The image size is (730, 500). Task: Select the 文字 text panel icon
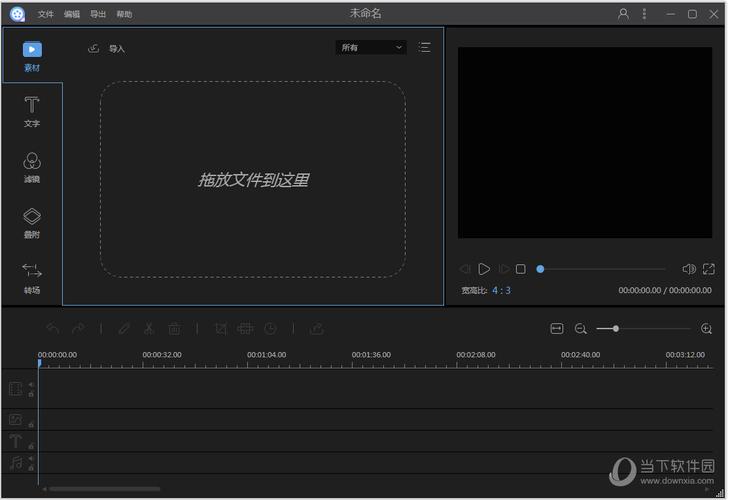32,111
